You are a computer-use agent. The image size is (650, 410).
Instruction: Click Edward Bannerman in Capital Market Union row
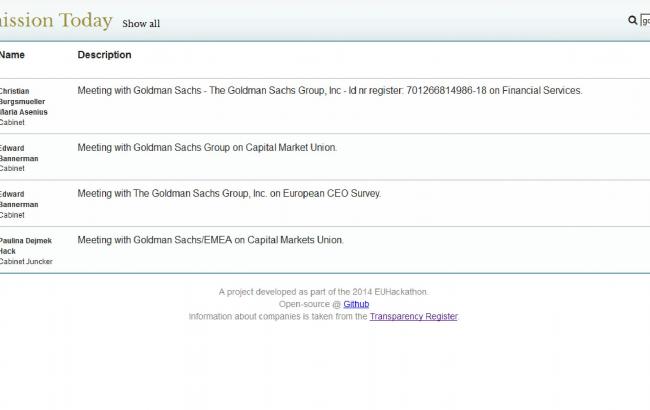[x=20, y=153]
